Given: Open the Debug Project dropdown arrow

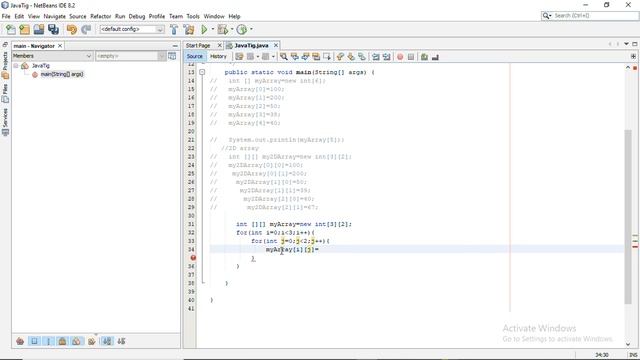Looking at the screenshot, I should 232,29.
